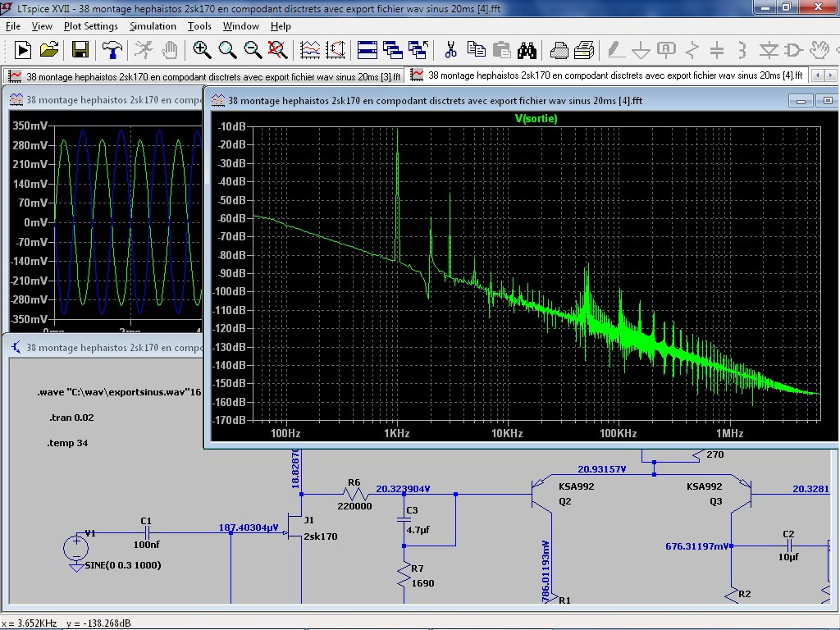The height and width of the screenshot is (630, 840).
Task: Open the Window menu
Action: [x=241, y=26]
